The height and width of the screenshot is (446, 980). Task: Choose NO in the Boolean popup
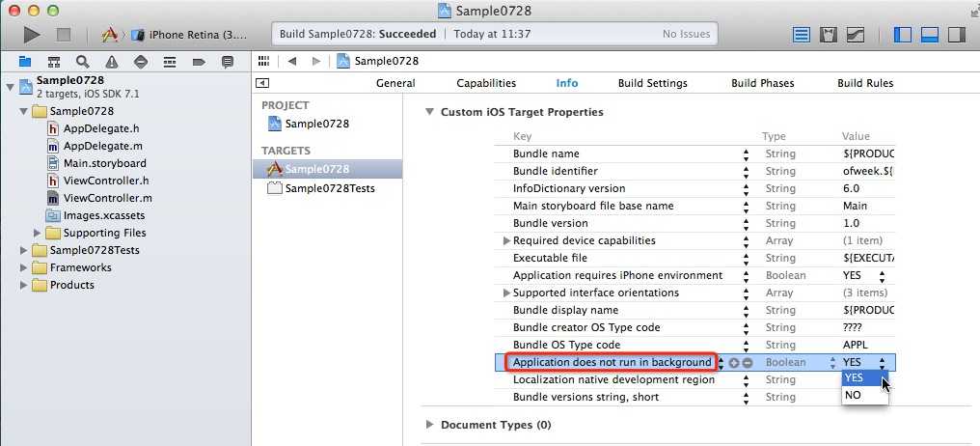(x=864, y=396)
